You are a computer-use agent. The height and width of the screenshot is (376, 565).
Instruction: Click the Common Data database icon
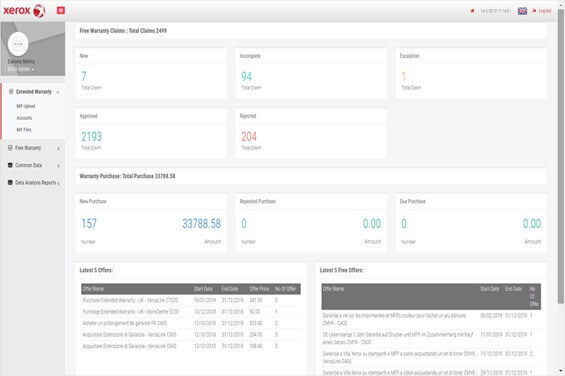coord(10,165)
